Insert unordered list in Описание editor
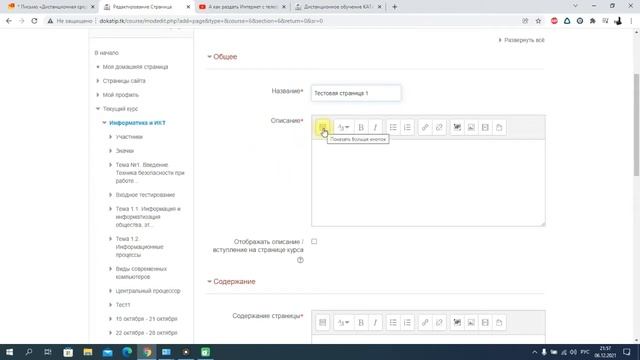Viewport: 640px width, 360px height. 393,127
